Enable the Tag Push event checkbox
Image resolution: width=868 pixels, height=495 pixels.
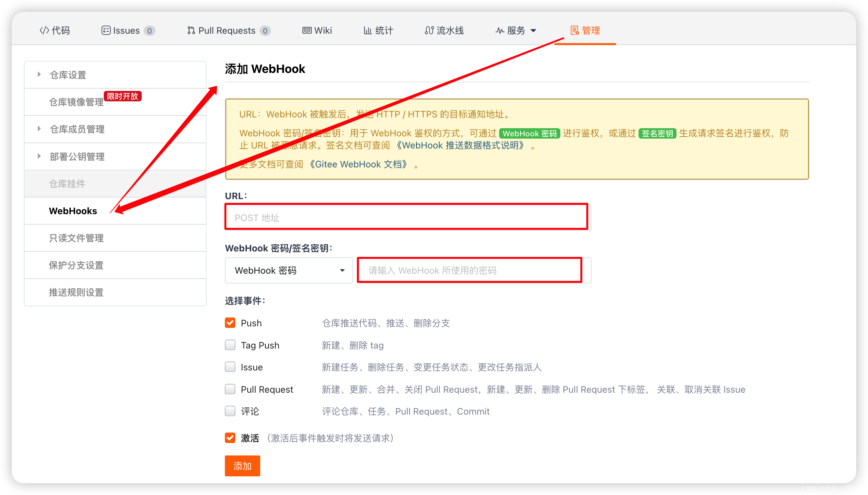(230, 345)
